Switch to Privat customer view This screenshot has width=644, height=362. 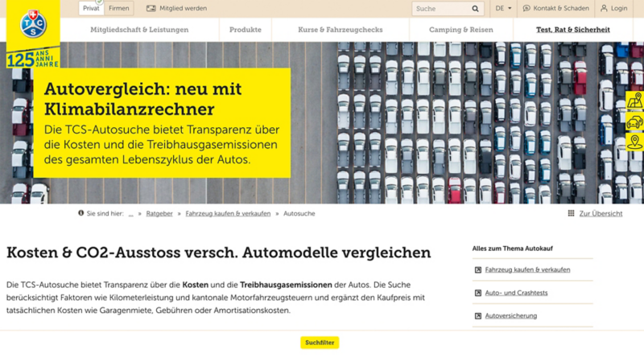click(91, 8)
